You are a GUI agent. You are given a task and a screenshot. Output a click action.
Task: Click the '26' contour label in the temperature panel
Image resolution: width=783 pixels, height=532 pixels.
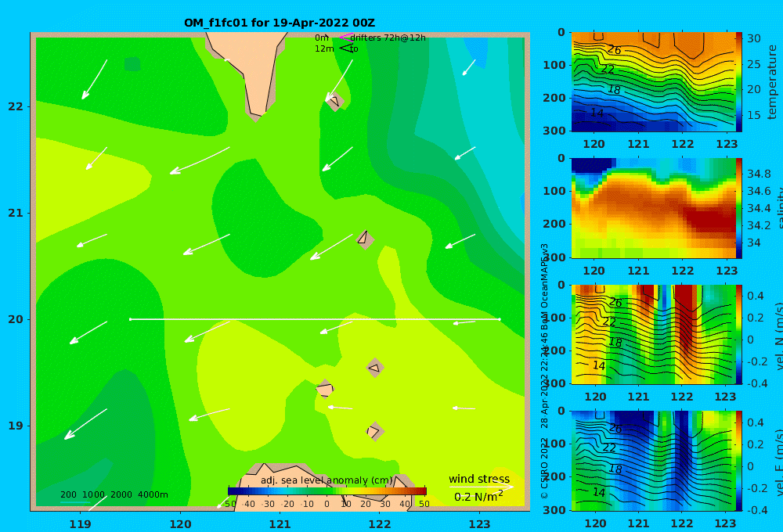[x=614, y=49]
